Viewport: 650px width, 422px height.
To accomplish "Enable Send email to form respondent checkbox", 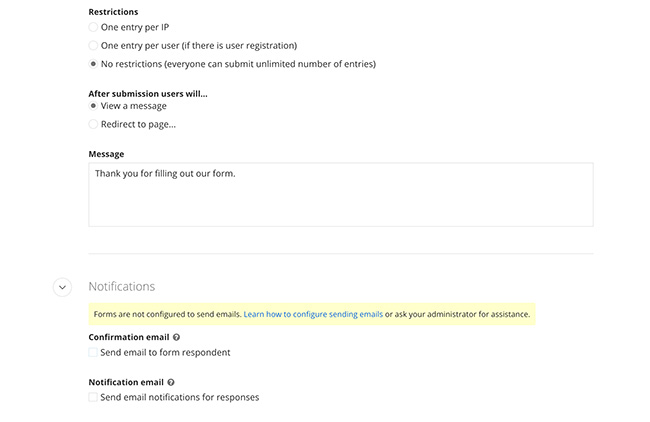I will (x=94, y=352).
